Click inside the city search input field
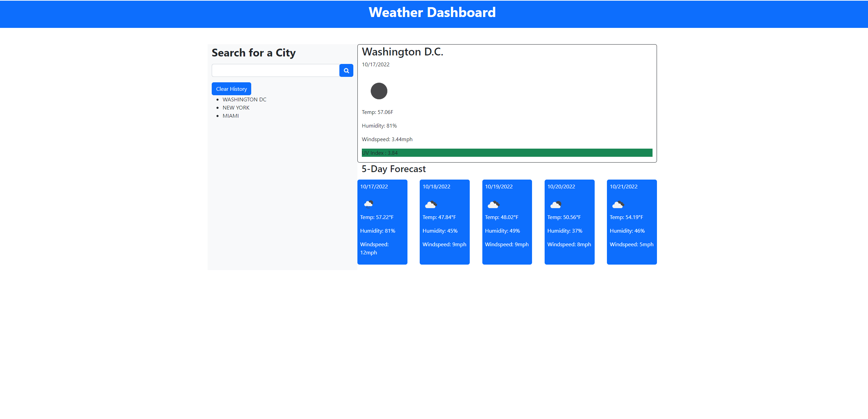The image size is (868, 419). [276, 70]
